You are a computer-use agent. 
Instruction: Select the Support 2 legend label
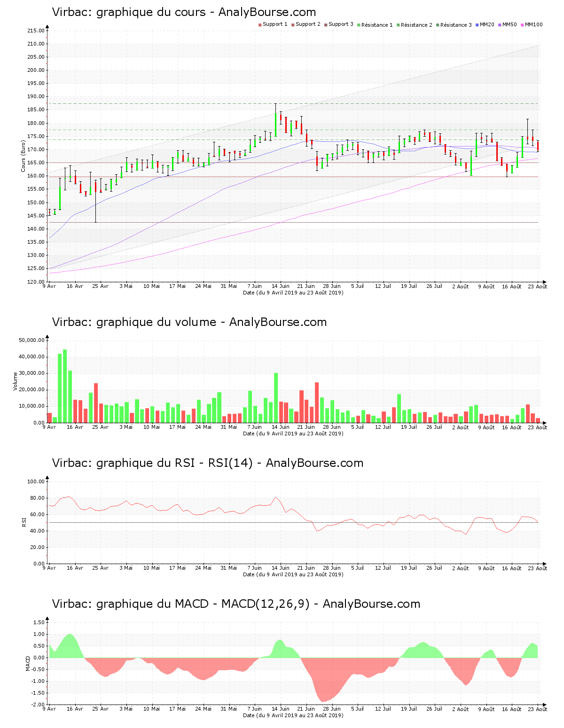click(308, 24)
